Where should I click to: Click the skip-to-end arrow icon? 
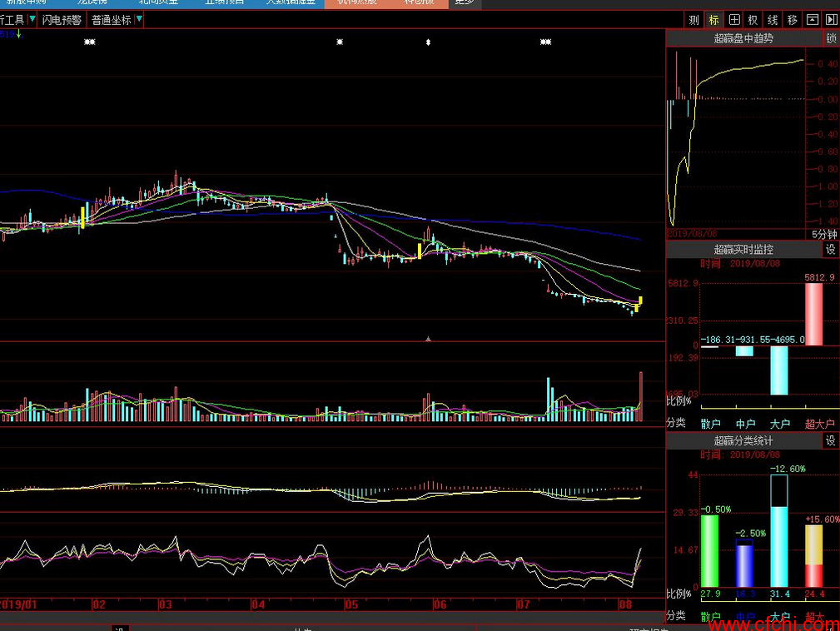tap(830, 20)
